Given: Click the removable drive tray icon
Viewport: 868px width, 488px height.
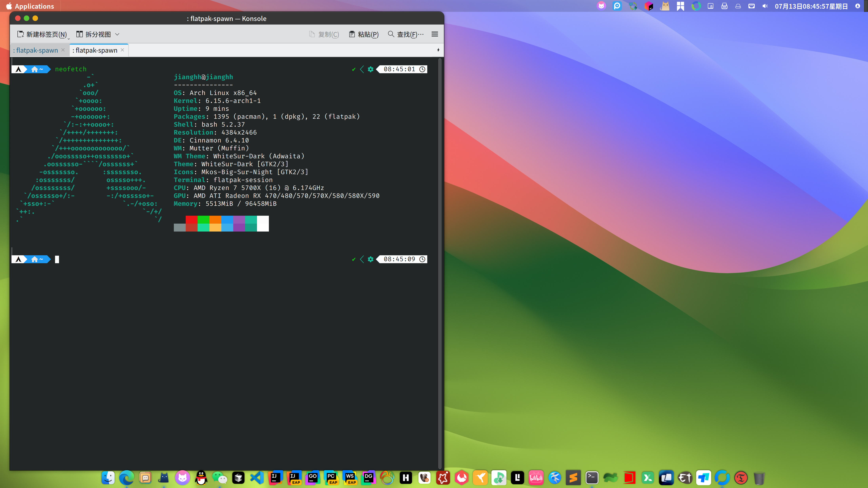Looking at the screenshot, I should (x=738, y=6).
